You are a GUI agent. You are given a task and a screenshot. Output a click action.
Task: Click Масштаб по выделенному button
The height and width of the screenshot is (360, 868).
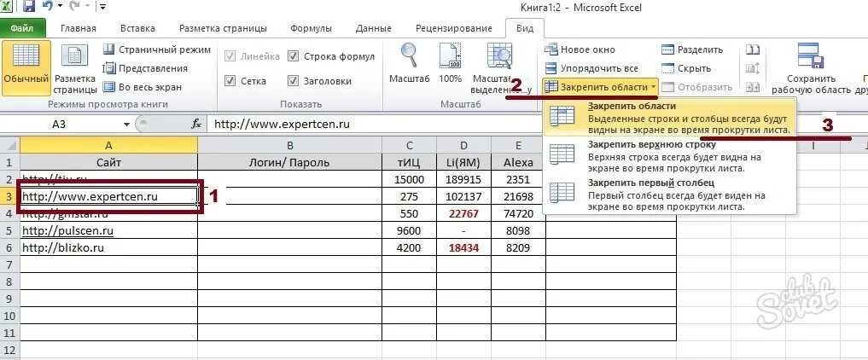pyautogui.click(x=500, y=67)
